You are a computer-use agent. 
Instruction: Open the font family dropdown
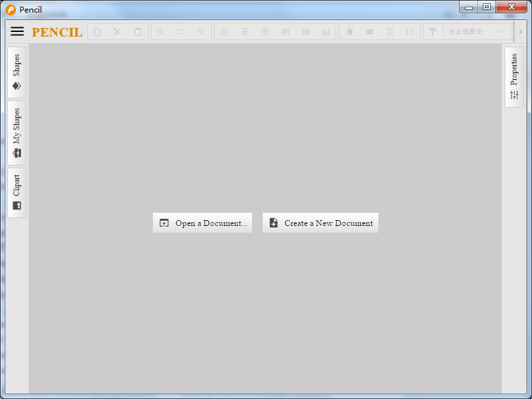point(476,32)
